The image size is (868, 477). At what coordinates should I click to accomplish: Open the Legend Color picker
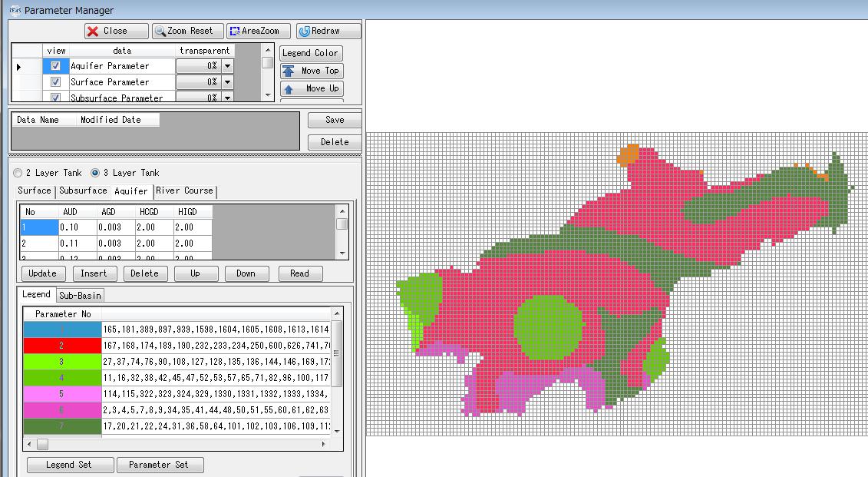coord(311,53)
